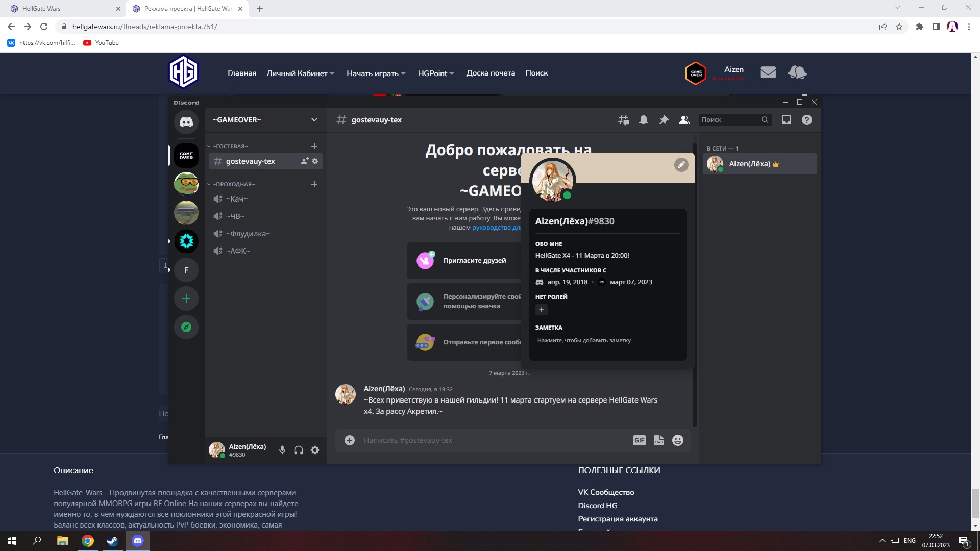Open the YouTube bookmark
This screenshot has height=551, width=980.
[101, 43]
